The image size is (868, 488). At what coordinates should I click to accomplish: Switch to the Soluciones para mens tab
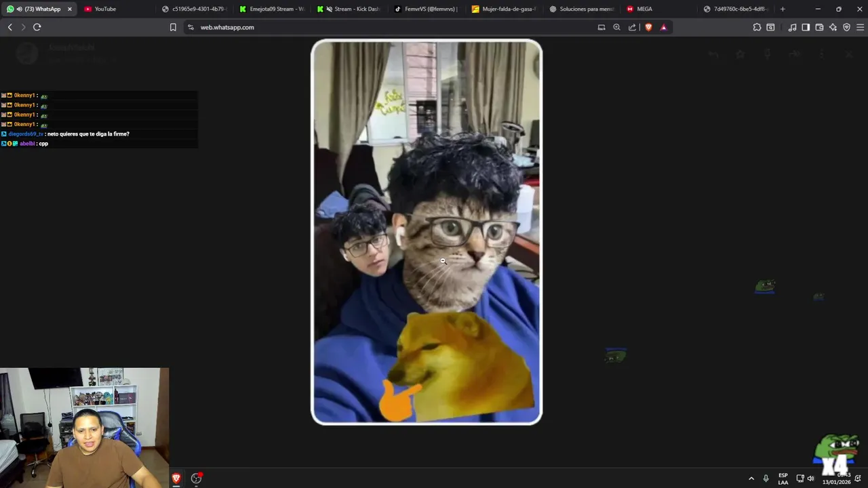pyautogui.click(x=580, y=9)
